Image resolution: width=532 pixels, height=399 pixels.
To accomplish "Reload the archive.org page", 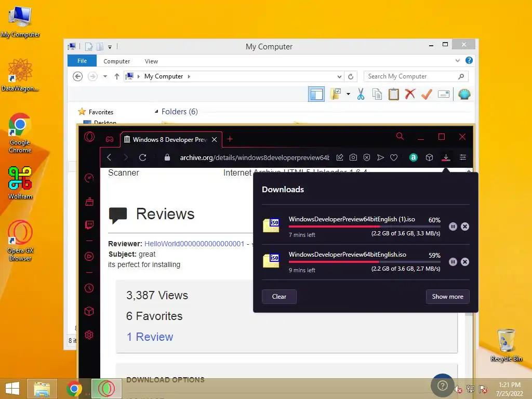I will pyautogui.click(x=142, y=157).
